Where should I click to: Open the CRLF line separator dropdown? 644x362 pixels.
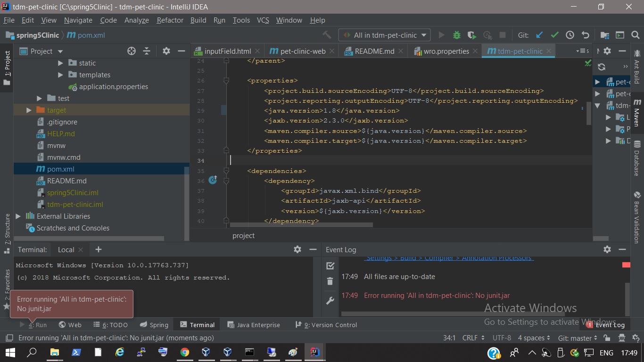(x=473, y=338)
